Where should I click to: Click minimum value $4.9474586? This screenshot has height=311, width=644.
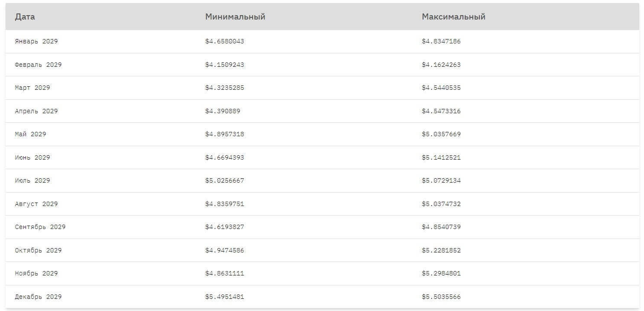pos(224,250)
